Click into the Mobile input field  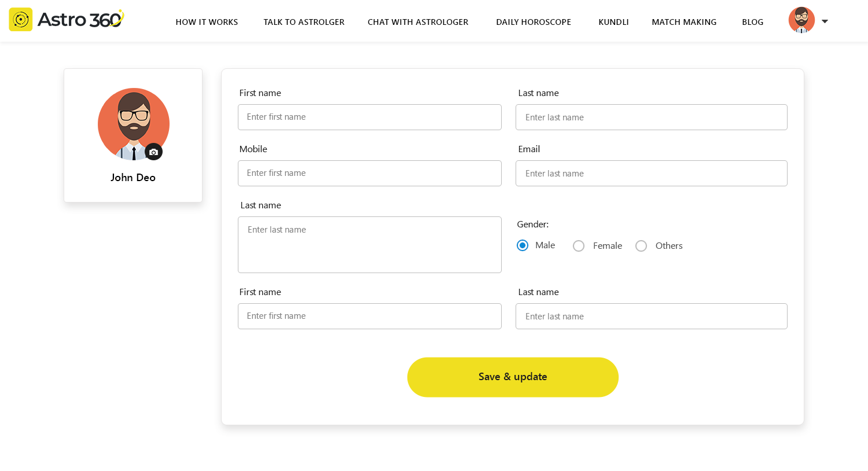[x=369, y=173]
